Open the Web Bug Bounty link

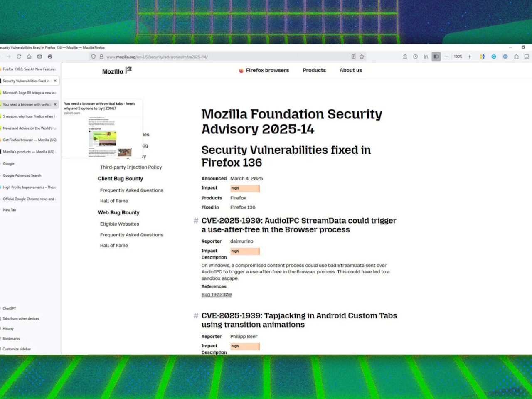tap(119, 212)
